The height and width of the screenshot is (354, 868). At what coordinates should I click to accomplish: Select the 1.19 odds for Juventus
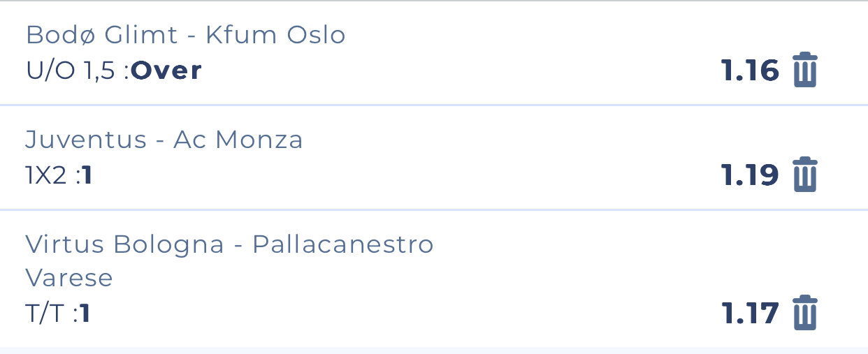[x=750, y=175]
